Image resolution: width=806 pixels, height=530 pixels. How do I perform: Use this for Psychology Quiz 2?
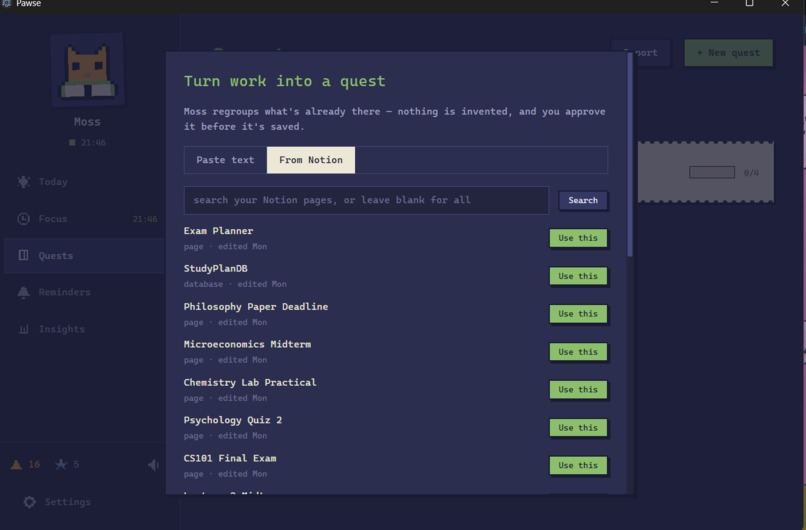pos(578,427)
